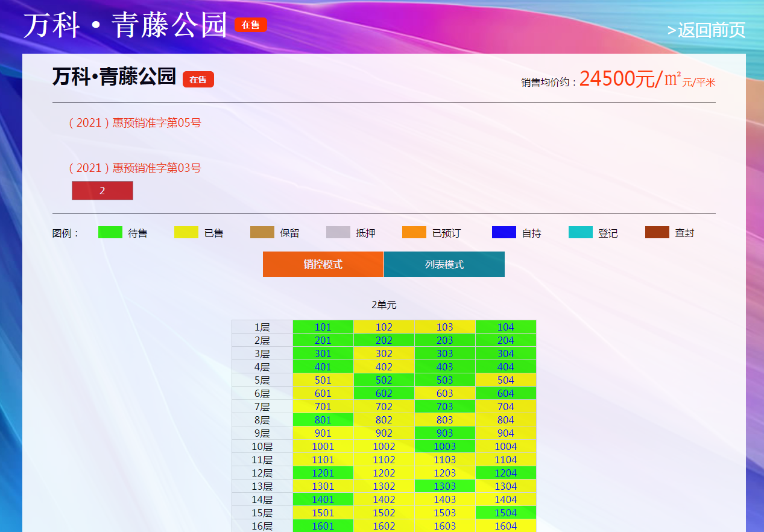Select building button 2

[103, 191]
